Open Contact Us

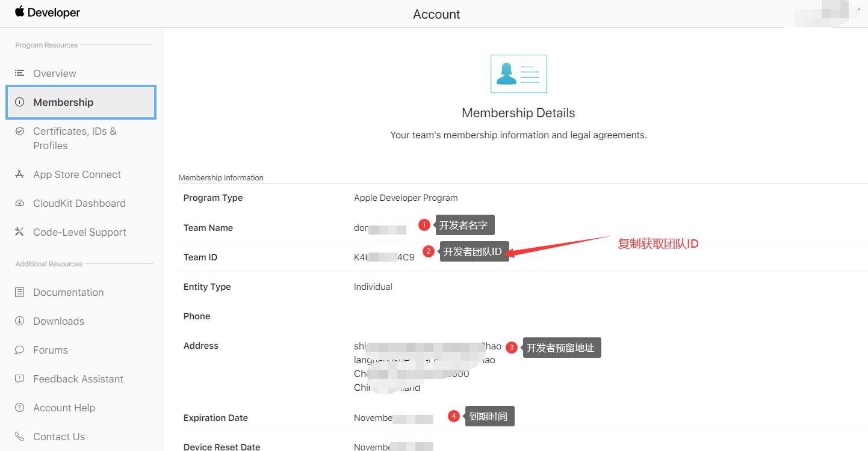59,437
